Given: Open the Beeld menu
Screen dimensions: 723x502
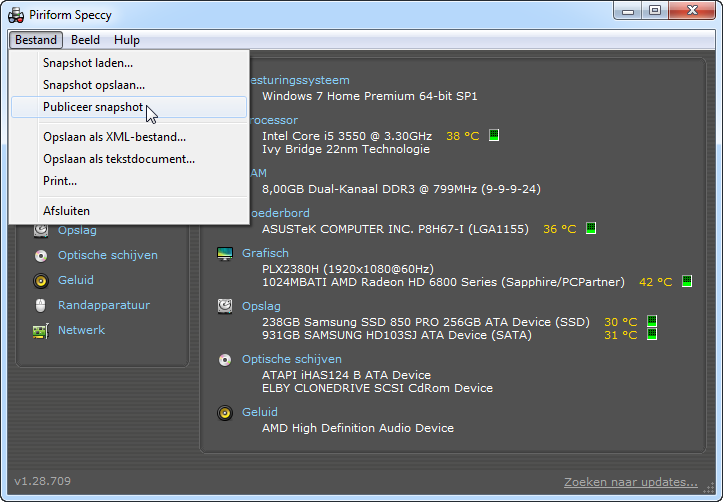Looking at the screenshot, I should 85,40.
